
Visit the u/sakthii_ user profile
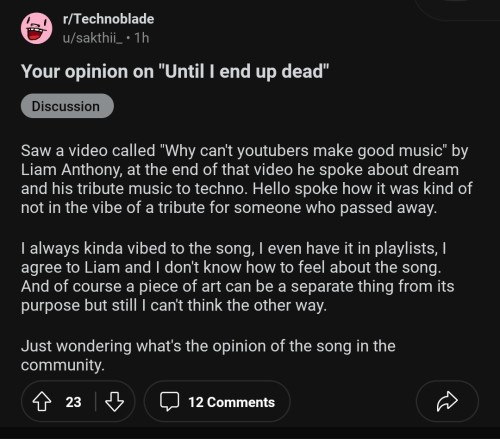pos(93,38)
